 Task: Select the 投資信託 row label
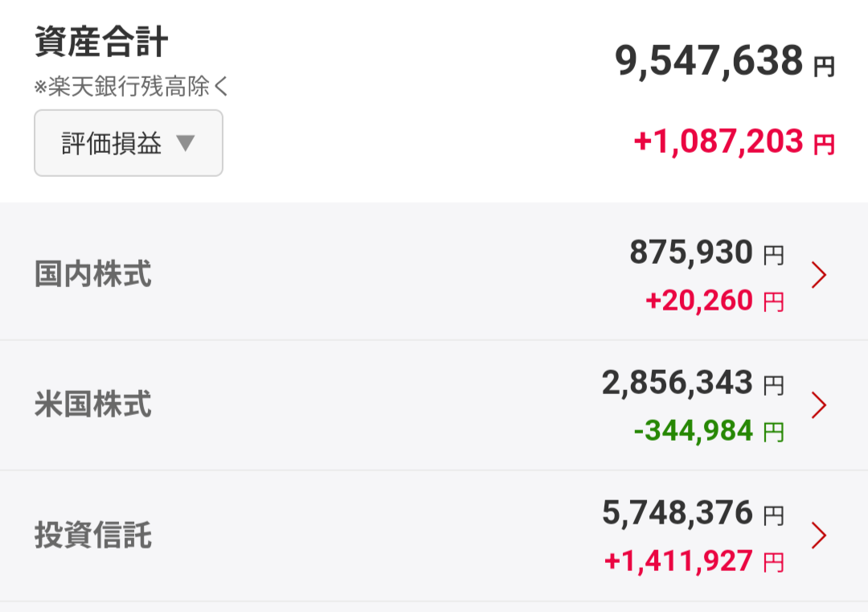click(x=93, y=535)
